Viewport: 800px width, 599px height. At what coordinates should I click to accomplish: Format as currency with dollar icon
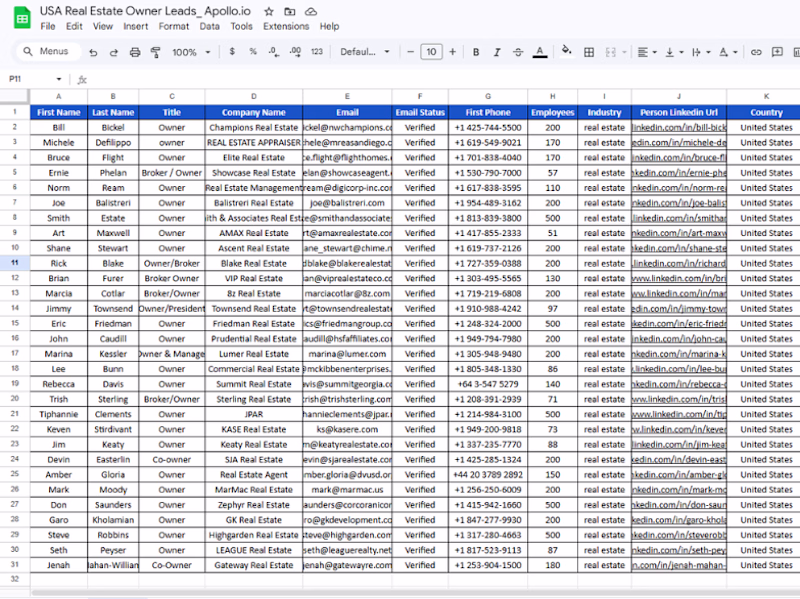232,52
